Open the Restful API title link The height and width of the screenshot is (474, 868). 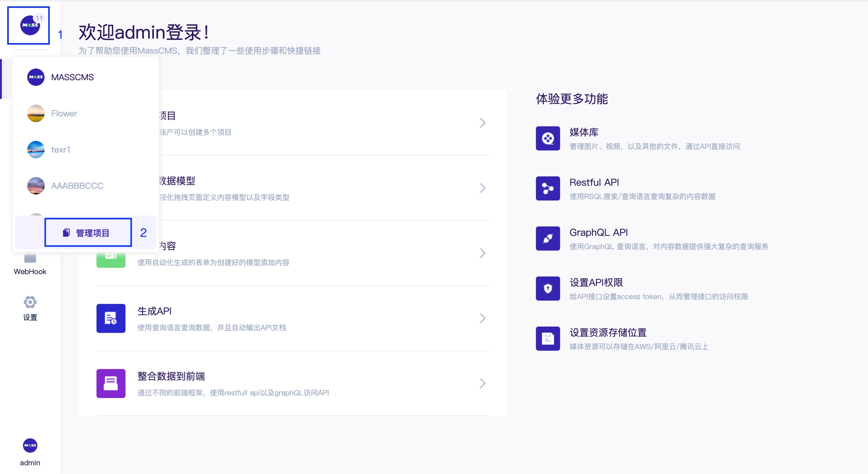pyautogui.click(x=594, y=182)
